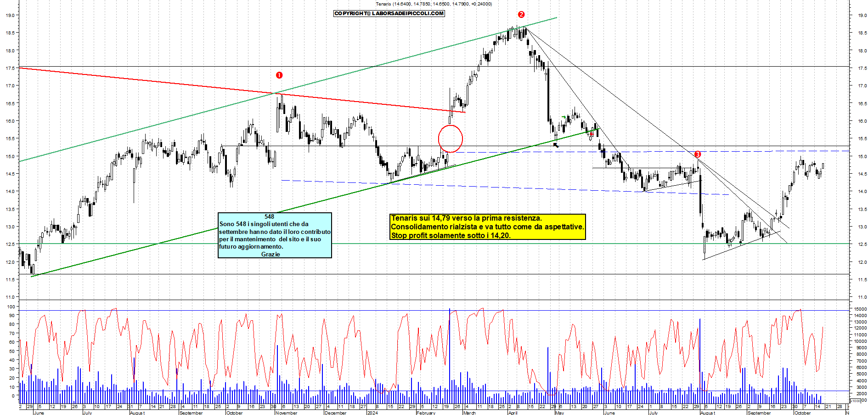
Task: Select red marker number 2 at the peak
Action: [521, 14]
